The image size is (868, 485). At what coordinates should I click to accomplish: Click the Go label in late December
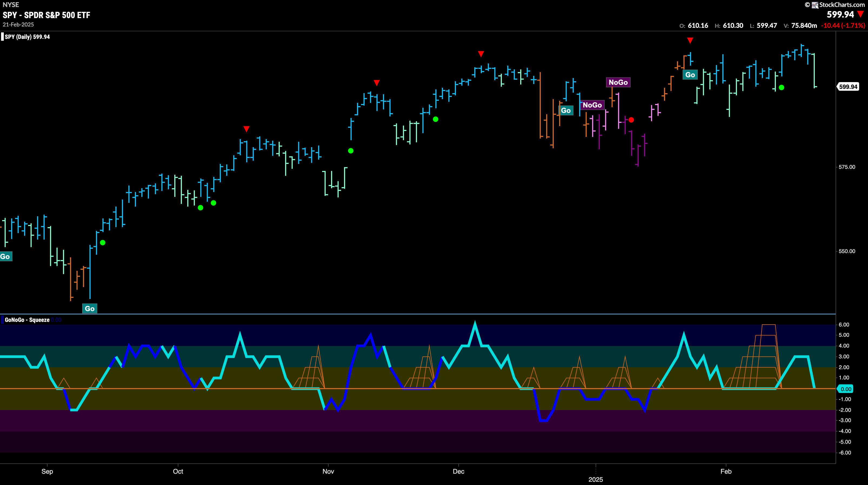click(566, 110)
